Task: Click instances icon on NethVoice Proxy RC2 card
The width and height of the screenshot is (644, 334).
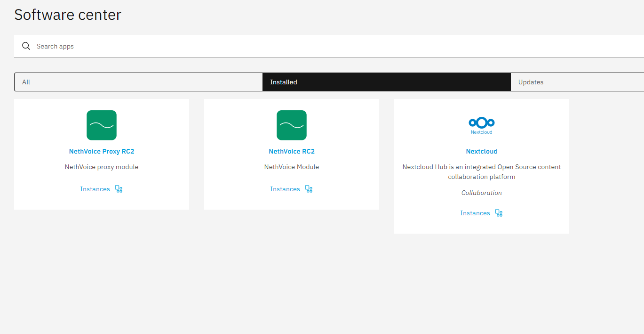Action: pyautogui.click(x=119, y=189)
